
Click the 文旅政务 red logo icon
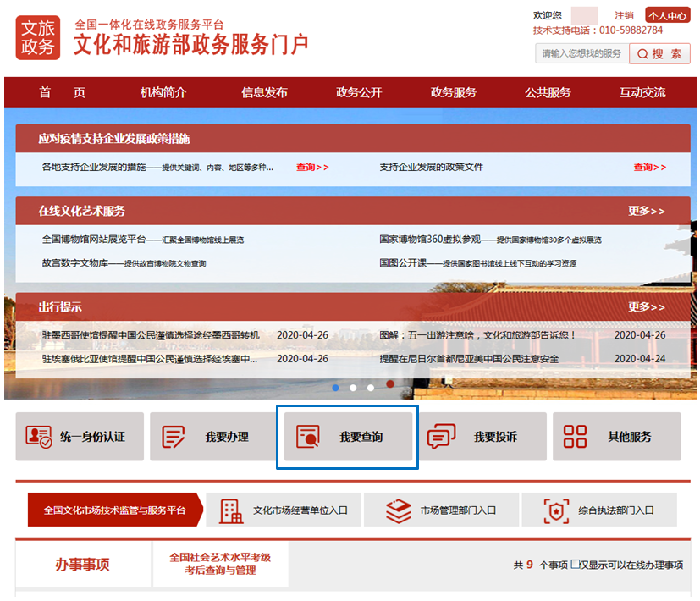pos(38,38)
